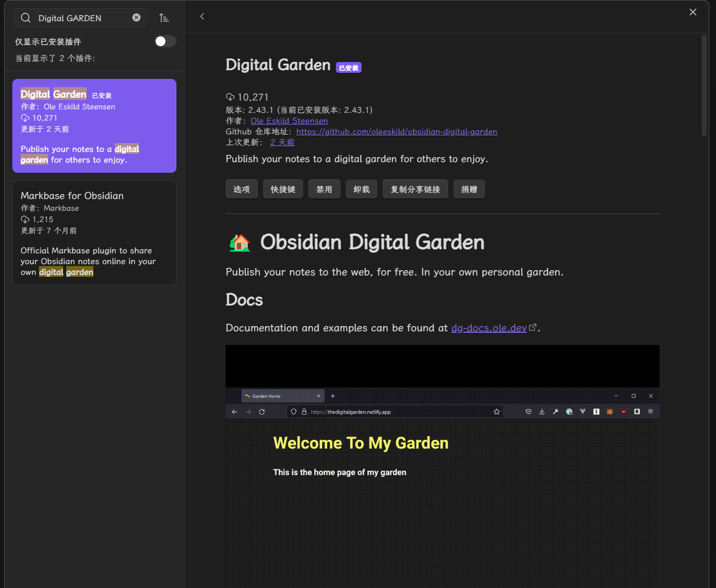Click the 'Docs' section heading
The height and width of the screenshot is (588, 716).
coord(244,300)
